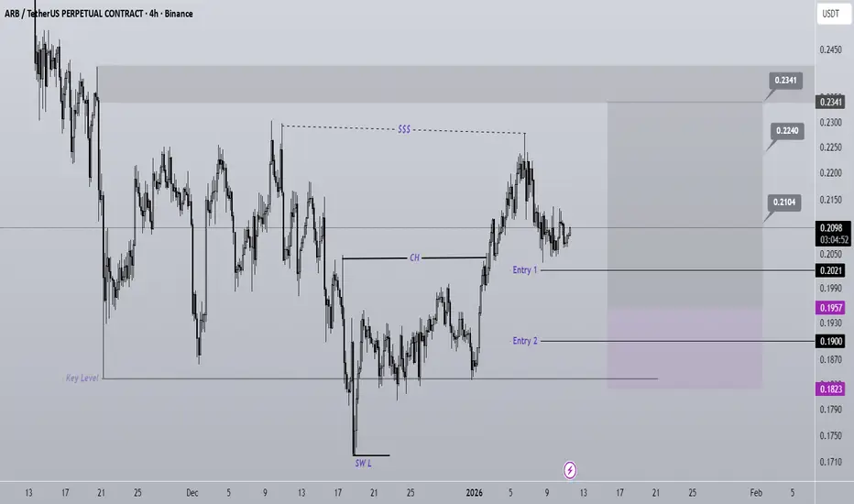Click the 0.2021 price axis label
This screenshot has height=504, width=854.
point(830,270)
